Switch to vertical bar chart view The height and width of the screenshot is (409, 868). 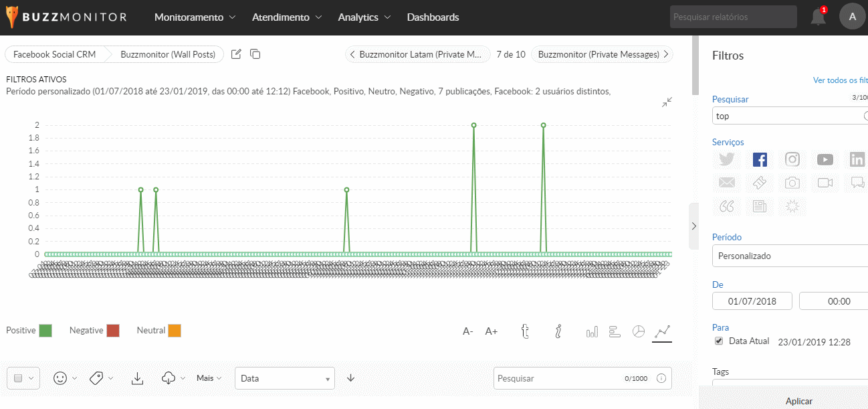[592, 331]
